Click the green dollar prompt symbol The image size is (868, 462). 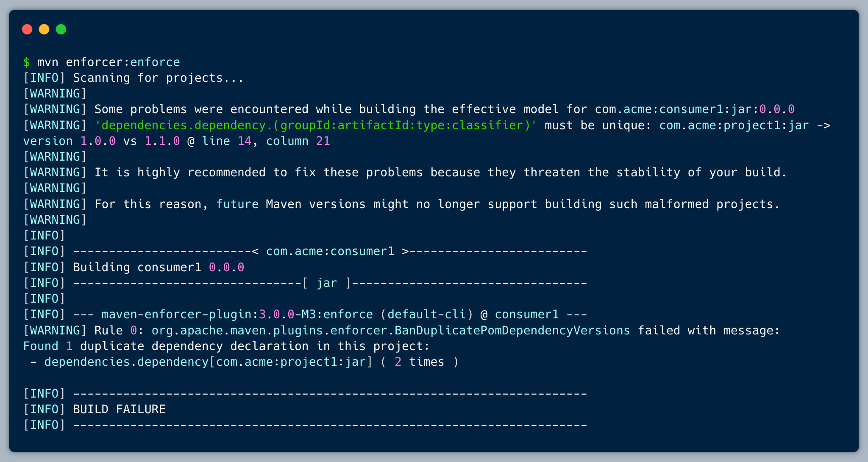(x=27, y=62)
